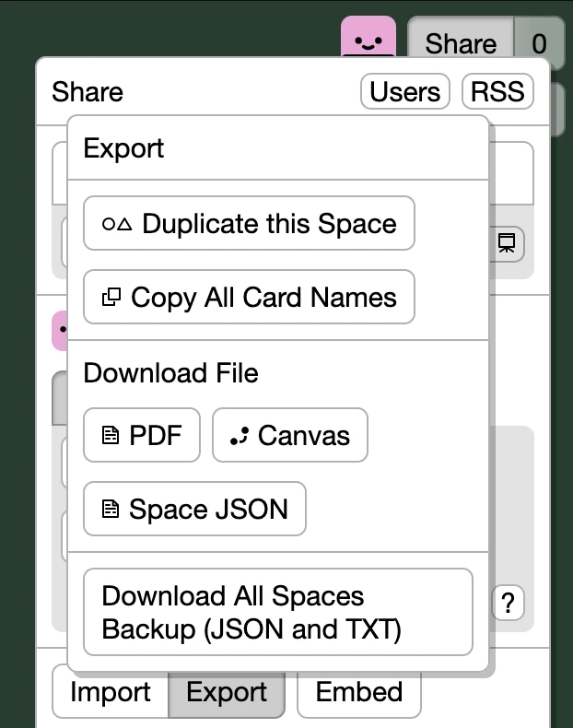Click the presentation mode icon button
This screenshot has height=728, width=573.
[506, 243]
